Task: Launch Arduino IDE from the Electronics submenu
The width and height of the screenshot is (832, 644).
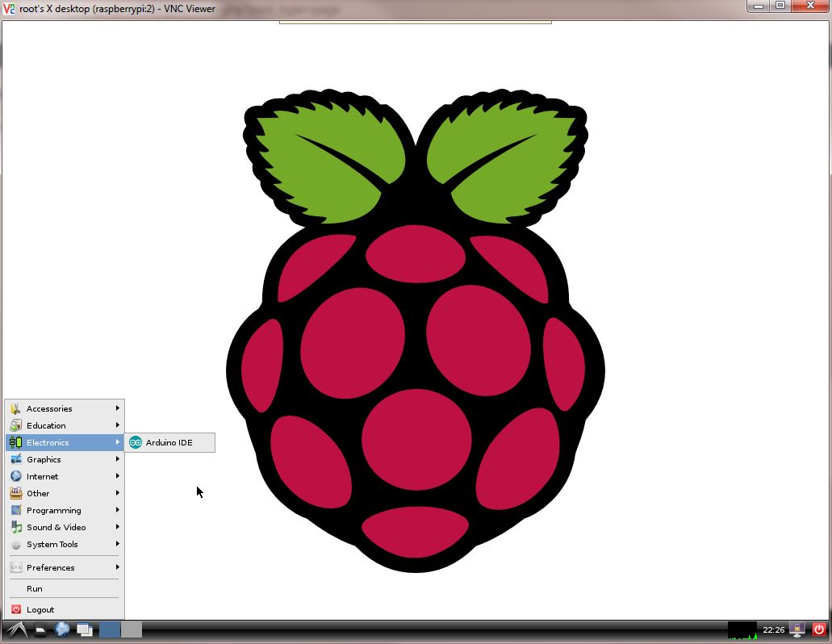Action: click(x=169, y=442)
